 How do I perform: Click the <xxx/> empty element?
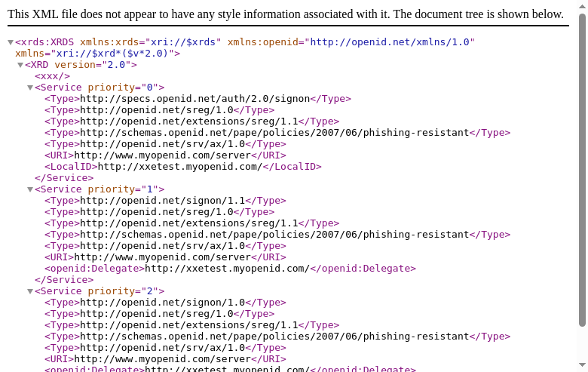(53, 75)
